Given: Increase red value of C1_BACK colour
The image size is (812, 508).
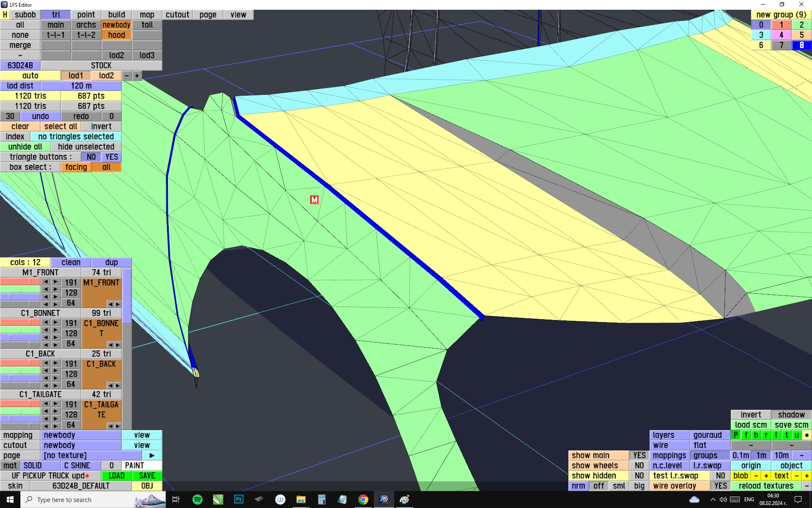Looking at the screenshot, I should [55, 363].
